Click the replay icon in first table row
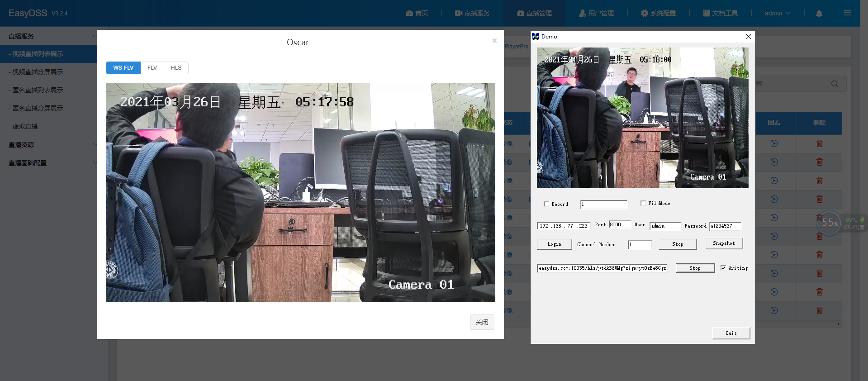Image resolution: width=868 pixels, height=381 pixels. (x=774, y=143)
